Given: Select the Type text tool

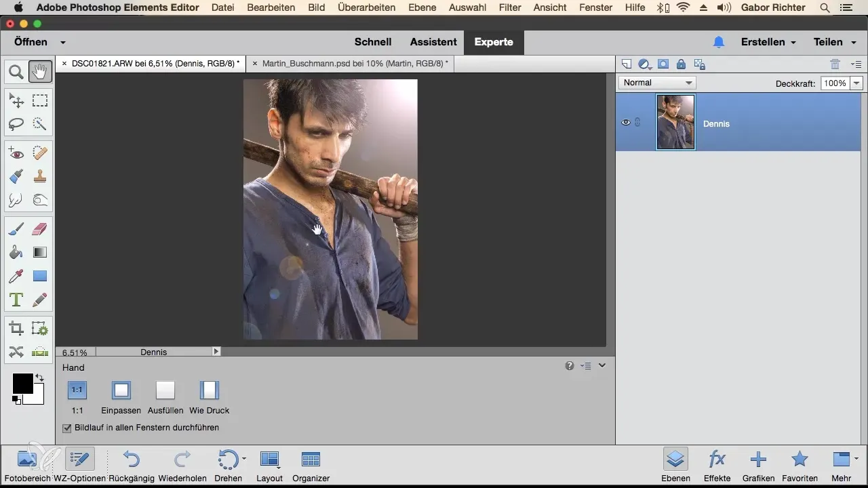Looking at the screenshot, I should pos(16,299).
